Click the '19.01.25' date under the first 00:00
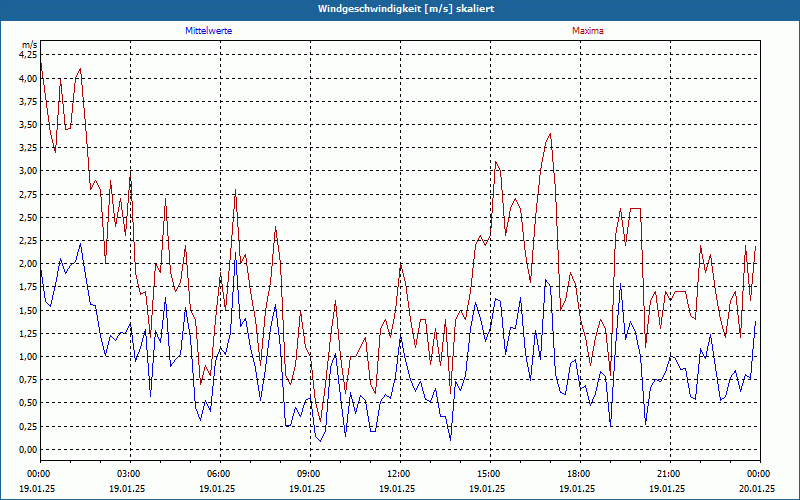The image size is (800, 500). (x=37, y=488)
